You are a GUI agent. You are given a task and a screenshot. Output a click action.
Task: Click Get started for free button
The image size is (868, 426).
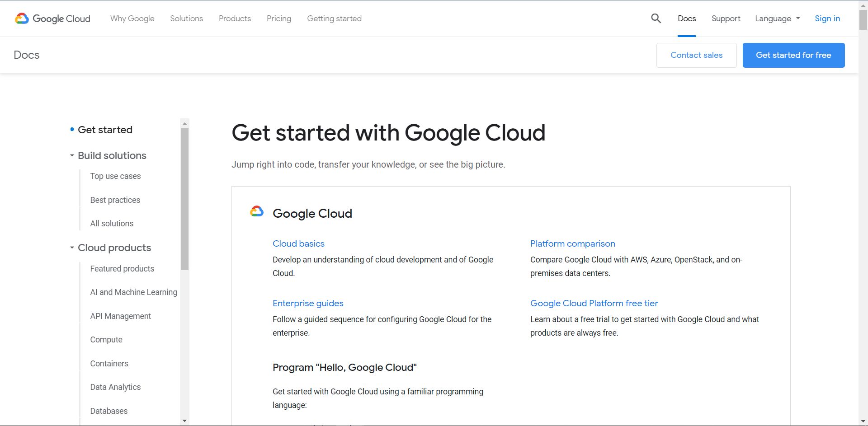794,55
